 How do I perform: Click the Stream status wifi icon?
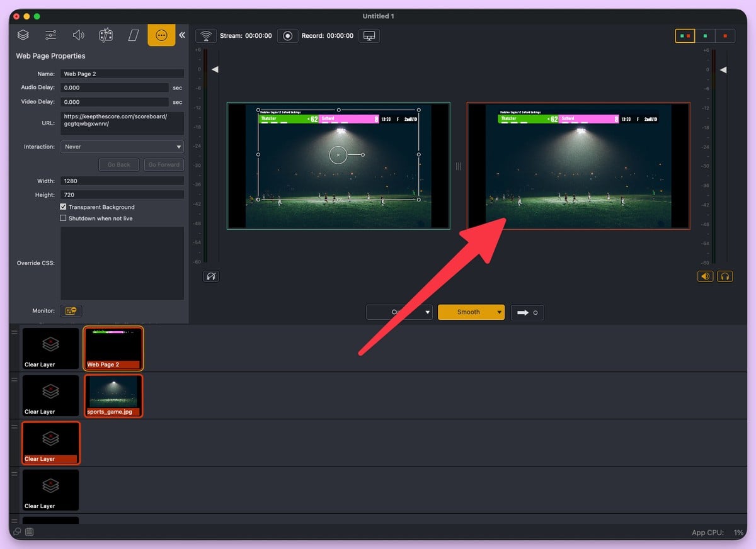206,35
